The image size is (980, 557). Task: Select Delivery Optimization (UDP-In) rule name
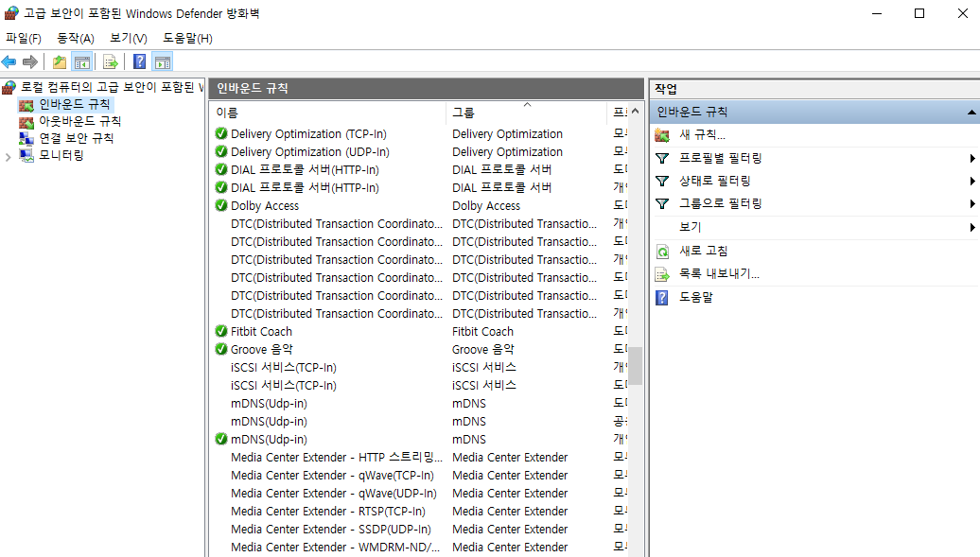310,152
